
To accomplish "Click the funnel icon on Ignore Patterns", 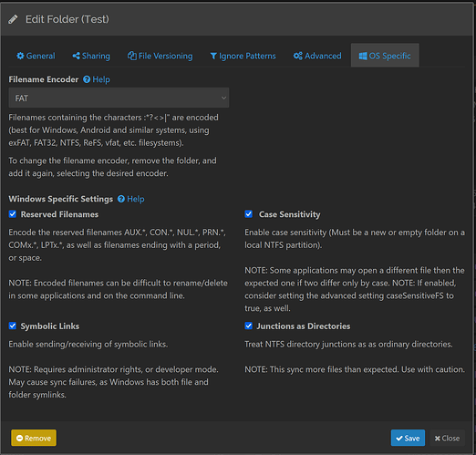I will tap(213, 56).
